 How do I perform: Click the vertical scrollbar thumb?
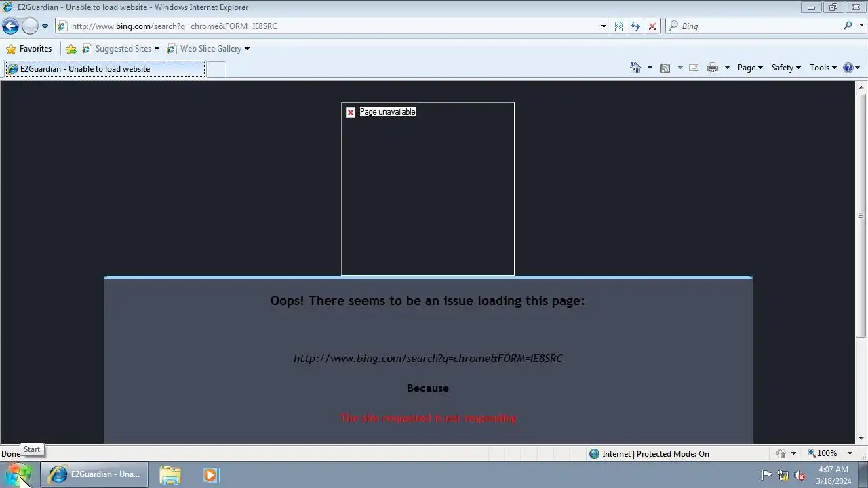tap(861, 216)
